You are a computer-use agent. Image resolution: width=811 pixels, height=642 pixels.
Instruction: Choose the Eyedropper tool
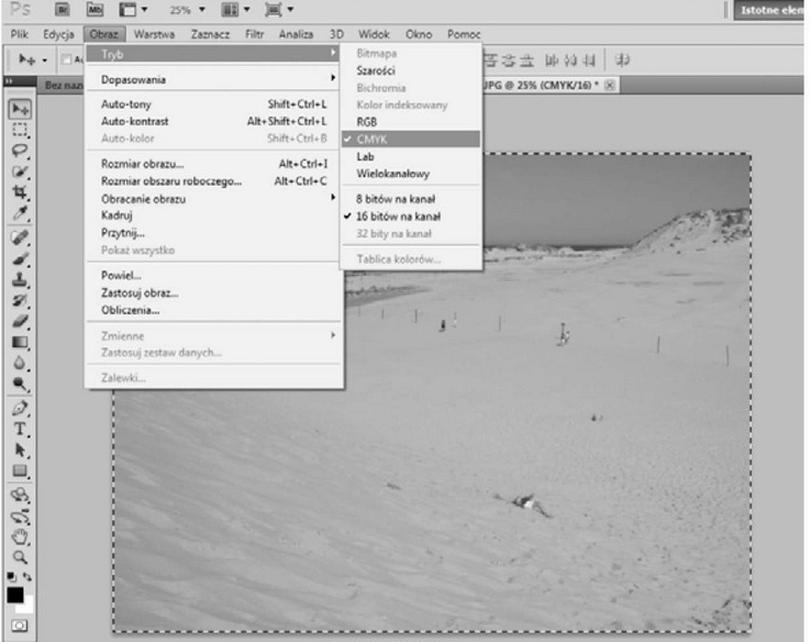click(x=19, y=213)
